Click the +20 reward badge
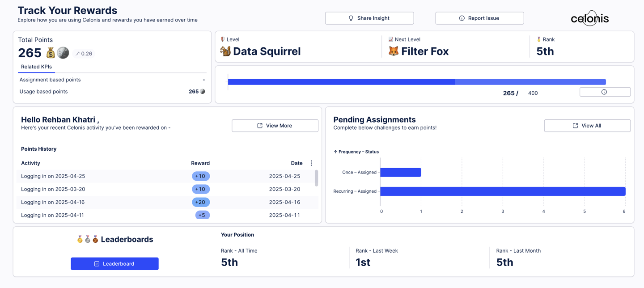The height and width of the screenshot is (288, 644). point(201,202)
